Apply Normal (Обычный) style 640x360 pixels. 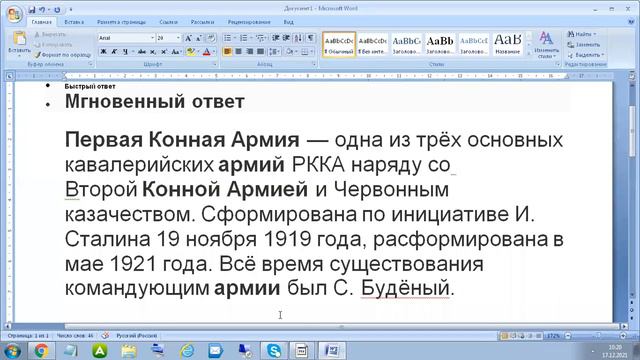(x=339, y=44)
